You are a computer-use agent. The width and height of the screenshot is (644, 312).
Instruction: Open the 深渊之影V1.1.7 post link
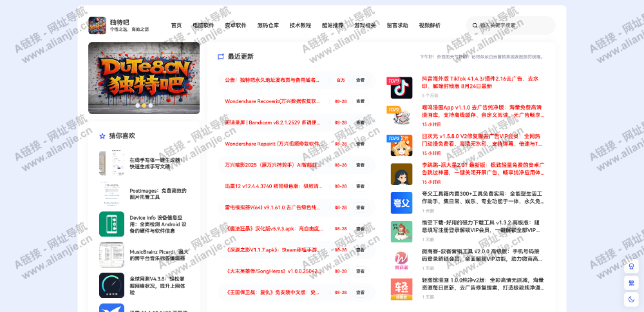(x=272, y=250)
